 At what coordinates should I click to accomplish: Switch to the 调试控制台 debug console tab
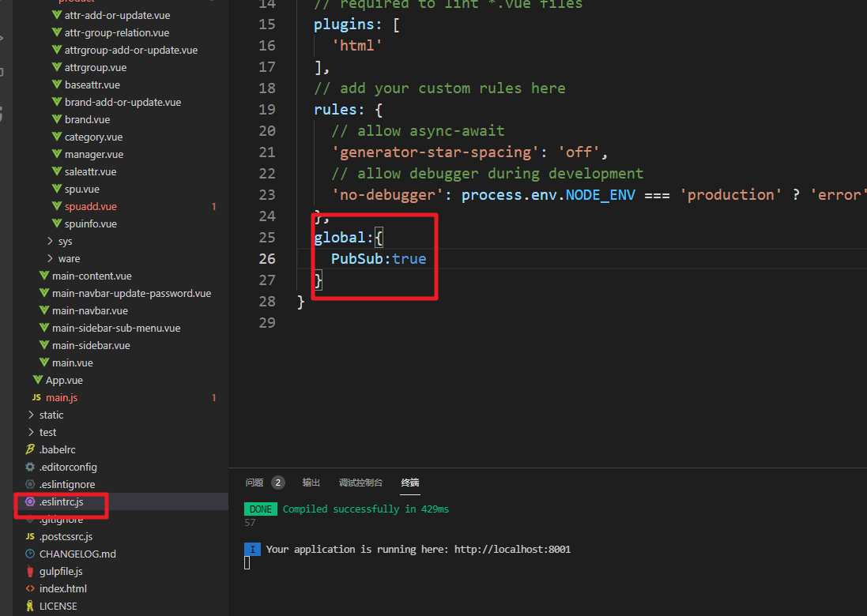[x=360, y=483]
